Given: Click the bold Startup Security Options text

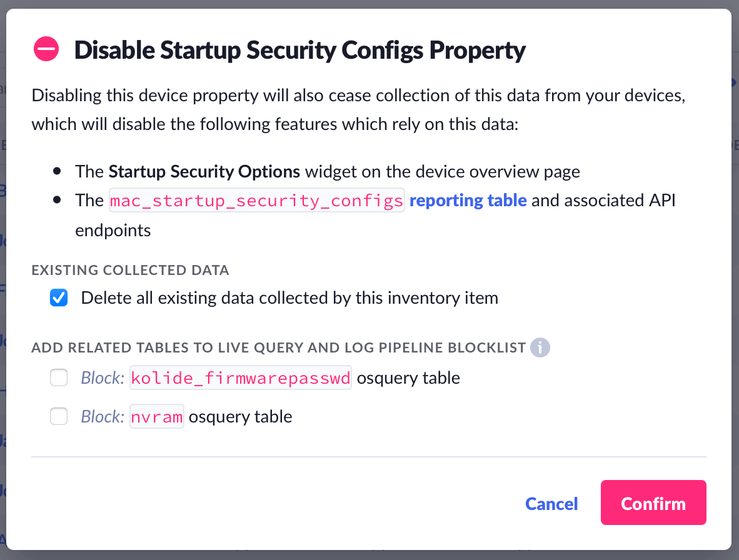Looking at the screenshot, I should [x=204, y=171].
